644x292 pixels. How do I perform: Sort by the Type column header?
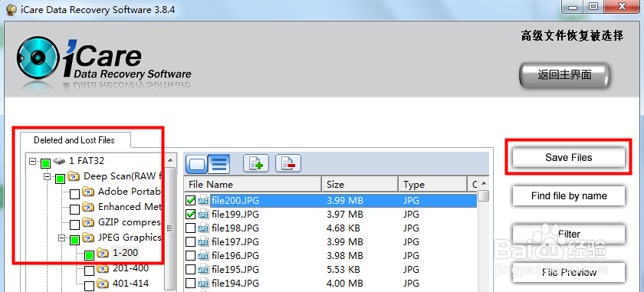(433, 185)
